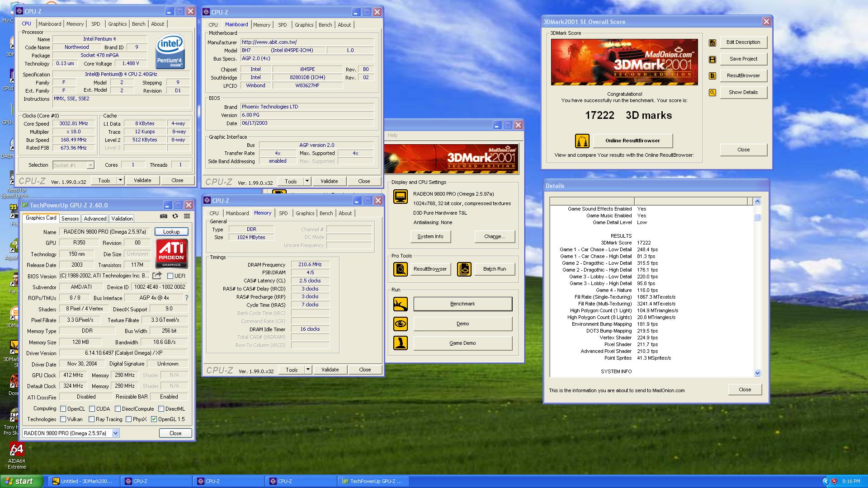Click the floppy disk icon beside Save Project
Viewport: 868px width, 488px height.
(x=712, y=59)
